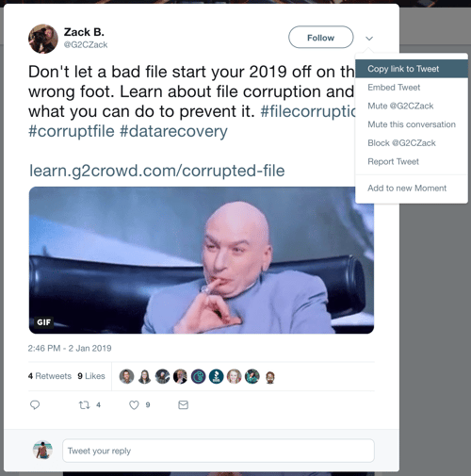Click the envelope direct message icon
Screen dimensions: 471x476
(x=183, y=404)
